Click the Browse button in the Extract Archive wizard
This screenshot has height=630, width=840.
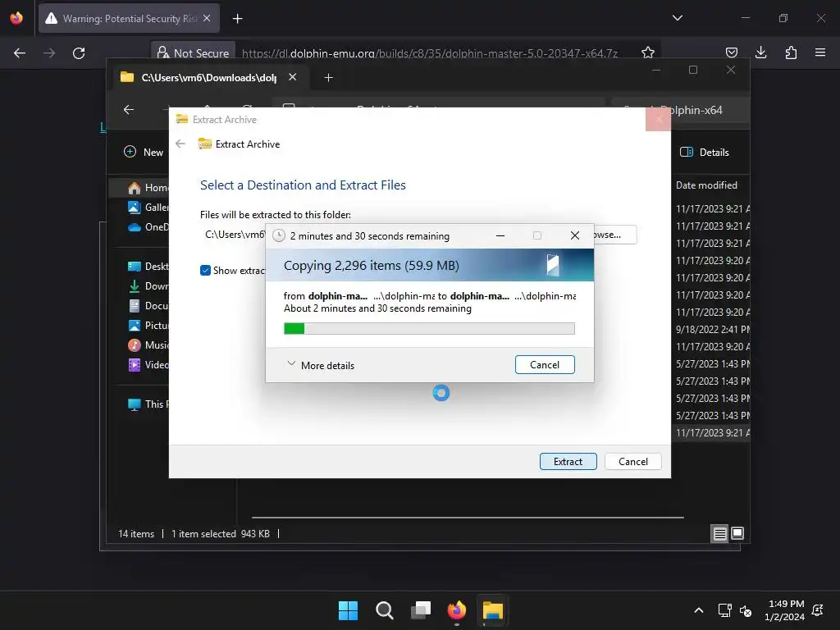coord(614,235)
